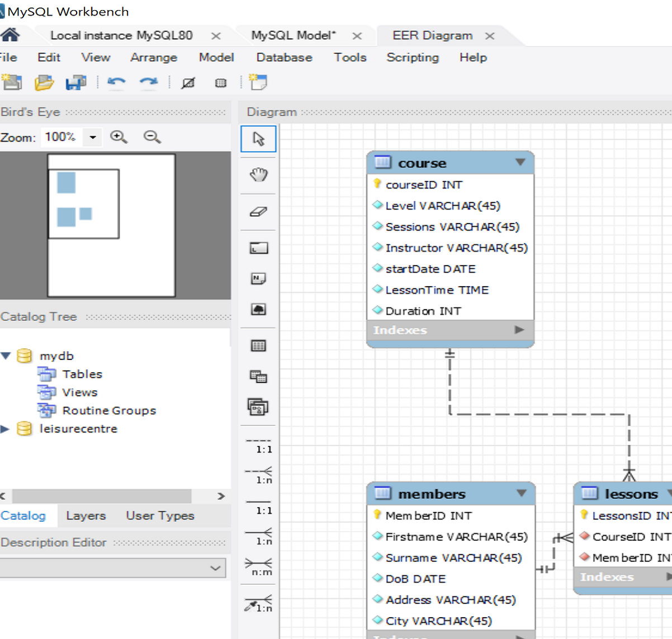Open the Edit menu
The height and width of the screenshot is (639, 672).
click(49, 58)
